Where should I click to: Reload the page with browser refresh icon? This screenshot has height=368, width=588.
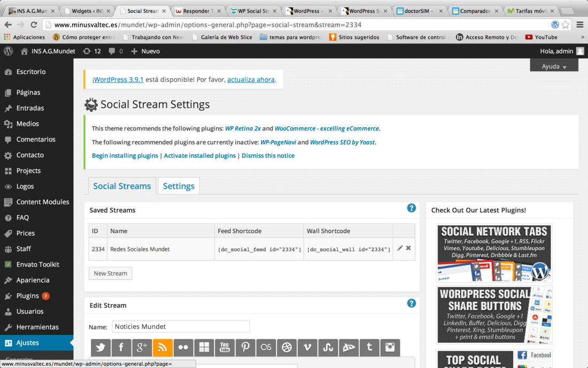(x=34, y=25)
